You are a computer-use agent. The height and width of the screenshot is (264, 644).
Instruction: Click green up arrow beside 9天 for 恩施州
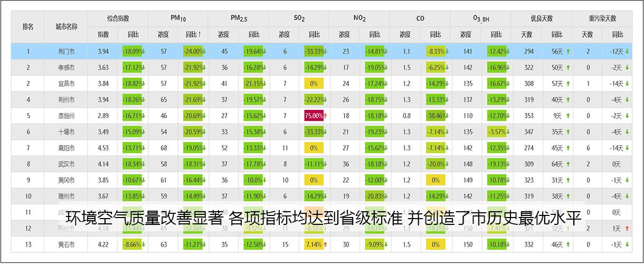(568, 116)
